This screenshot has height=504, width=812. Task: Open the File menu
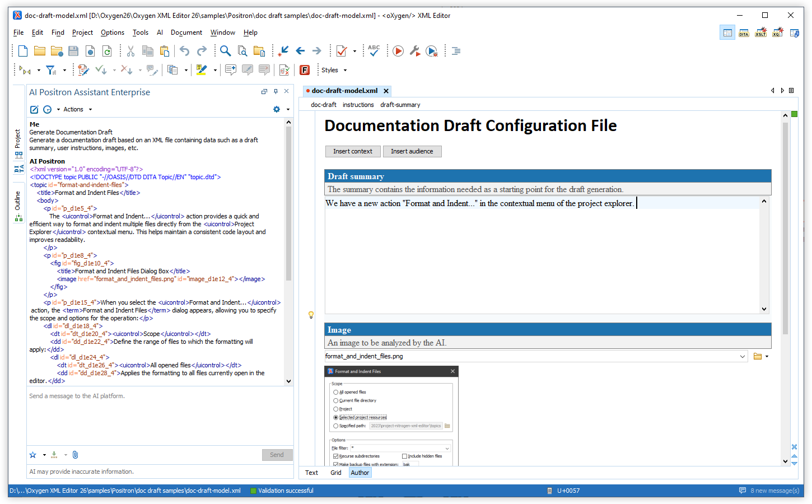18,32
